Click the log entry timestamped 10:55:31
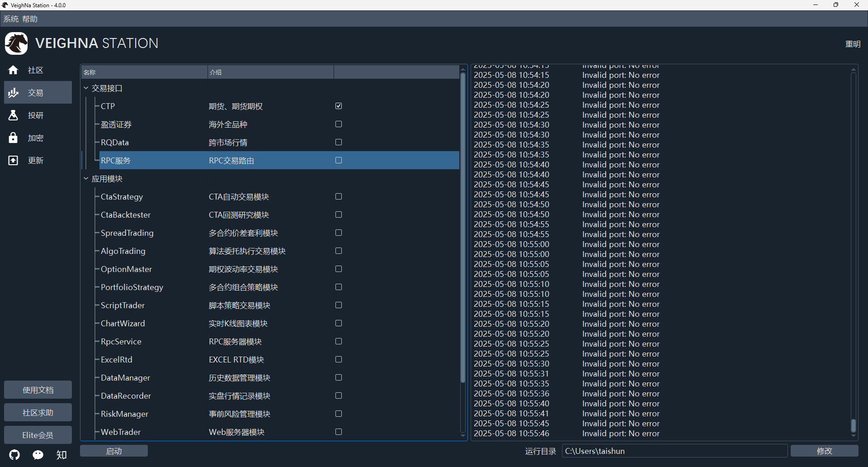 point(567,374)
